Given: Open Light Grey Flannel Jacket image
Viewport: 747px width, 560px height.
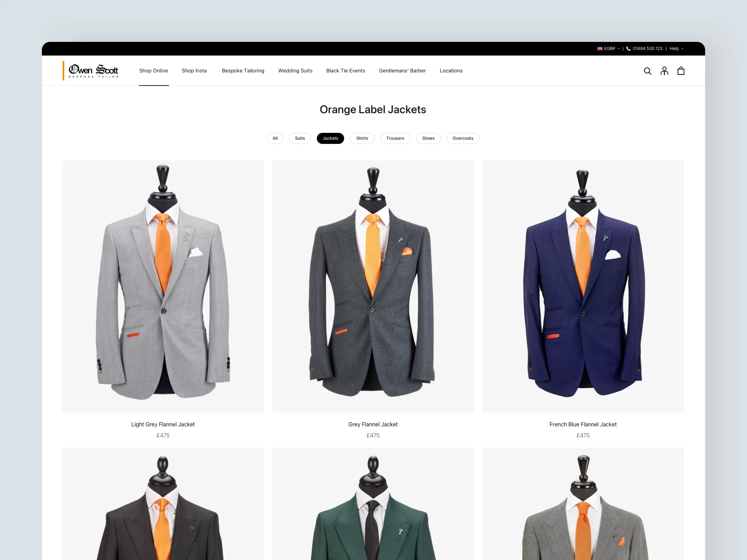Looking at the screenshot, I should pos(163,286).
